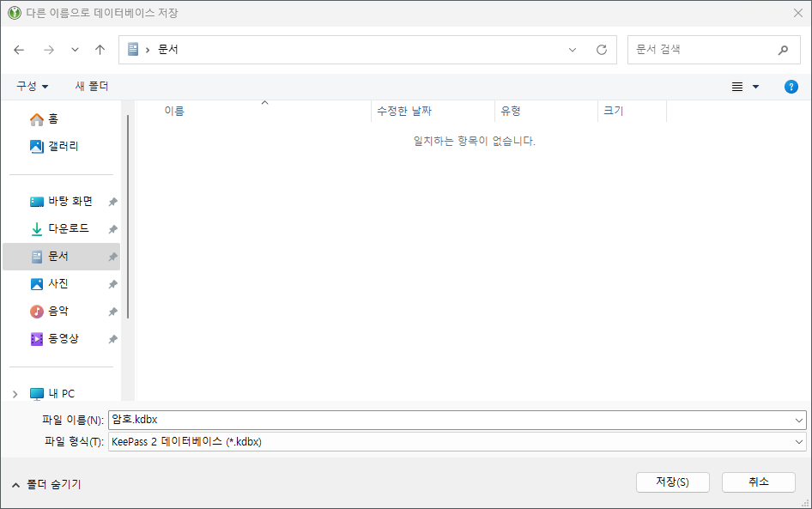Open the 구성 menu
The image size is (812, 509).
pos(27,86)
